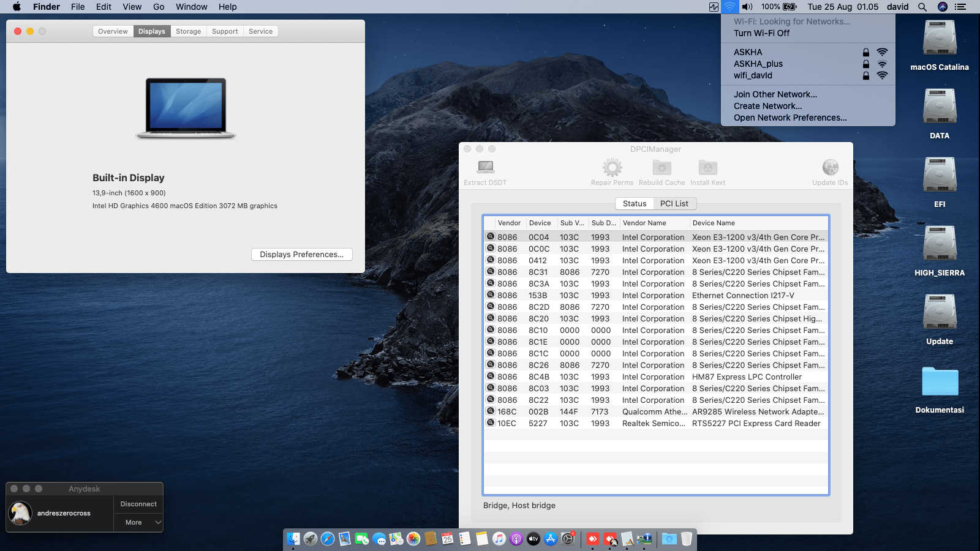The height and width of the screenshot is (551, 980).
Task: Open Photos app in the Dock
Action: [413, 539]
